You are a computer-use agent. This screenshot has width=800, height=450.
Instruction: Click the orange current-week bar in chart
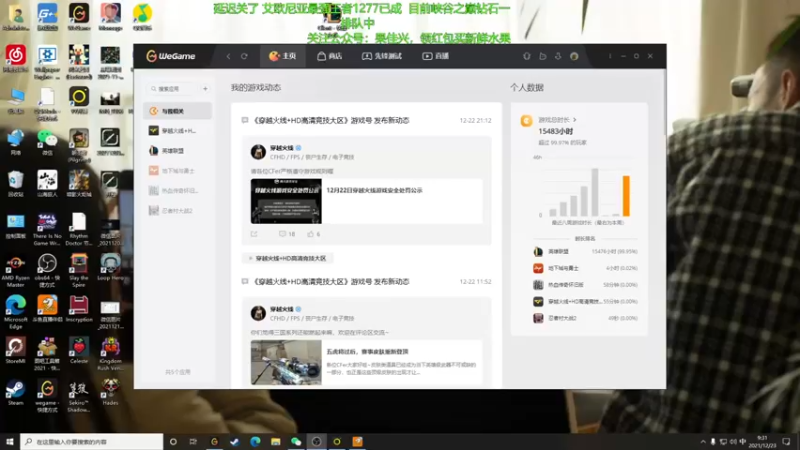[626, 196]
